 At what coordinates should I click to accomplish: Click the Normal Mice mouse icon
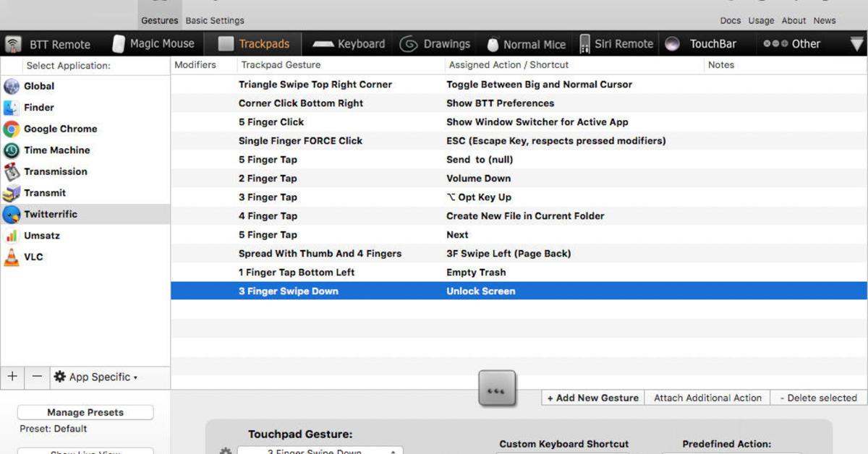coord(493,45)
